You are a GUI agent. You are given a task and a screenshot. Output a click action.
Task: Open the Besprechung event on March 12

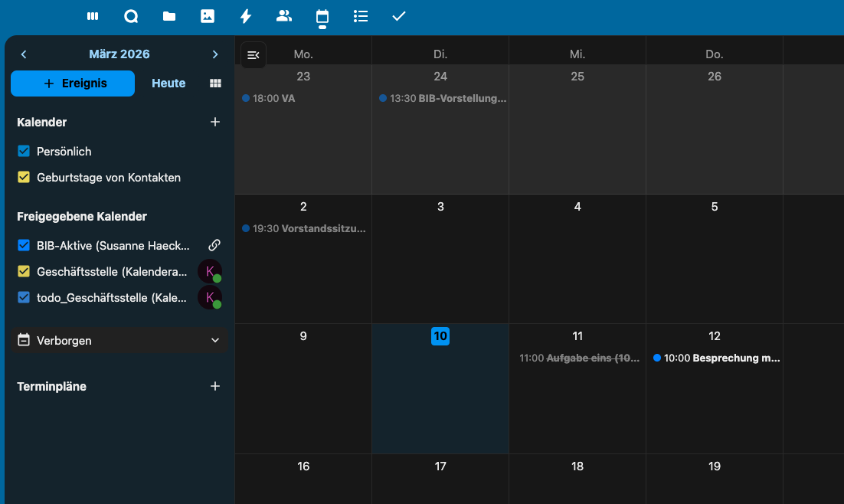[717, 358]
